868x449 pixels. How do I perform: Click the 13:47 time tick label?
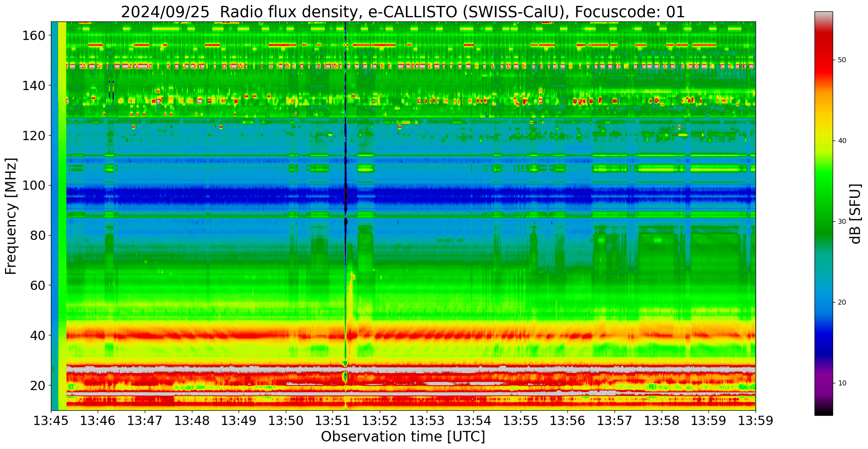coord(145,420)
